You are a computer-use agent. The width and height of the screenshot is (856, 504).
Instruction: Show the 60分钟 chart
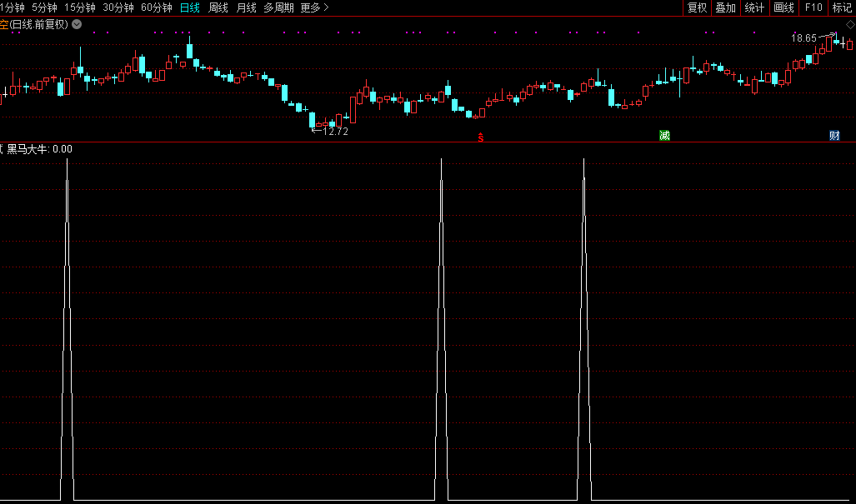click(x=157, y=7)
